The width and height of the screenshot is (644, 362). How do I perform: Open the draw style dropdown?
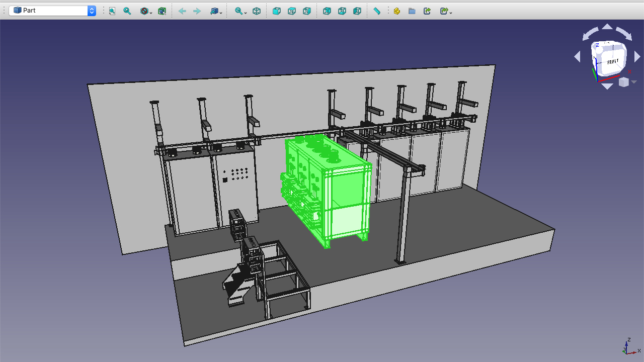point(146,11)
